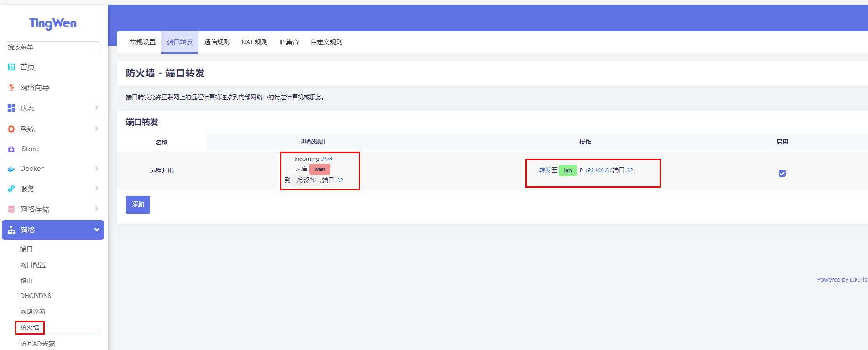Viewport: 868px width, 350px height.
Task: Disable the 远程开机 port forward checkbox
Action: click(x=782, y=173)
